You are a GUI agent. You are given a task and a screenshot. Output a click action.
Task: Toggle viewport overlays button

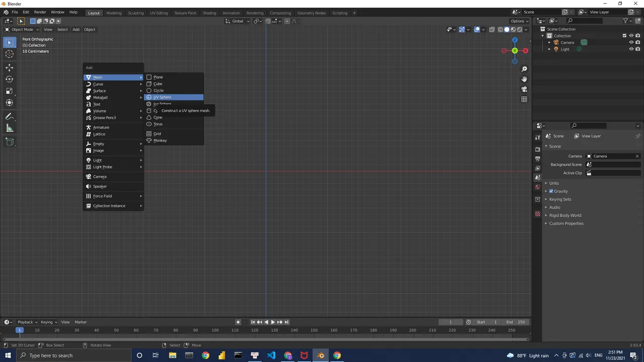(x=477, y=30)
